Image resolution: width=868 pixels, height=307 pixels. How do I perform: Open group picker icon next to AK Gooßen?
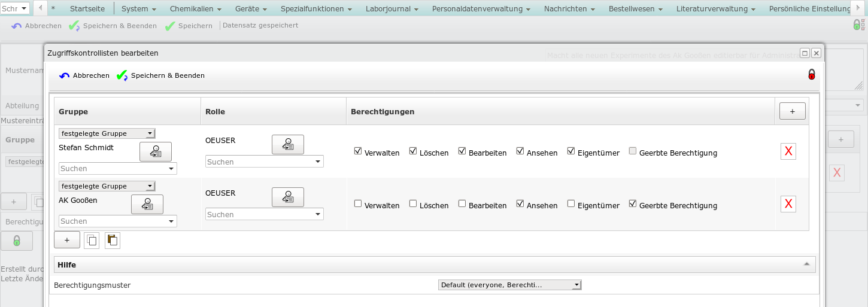point(147,205)
